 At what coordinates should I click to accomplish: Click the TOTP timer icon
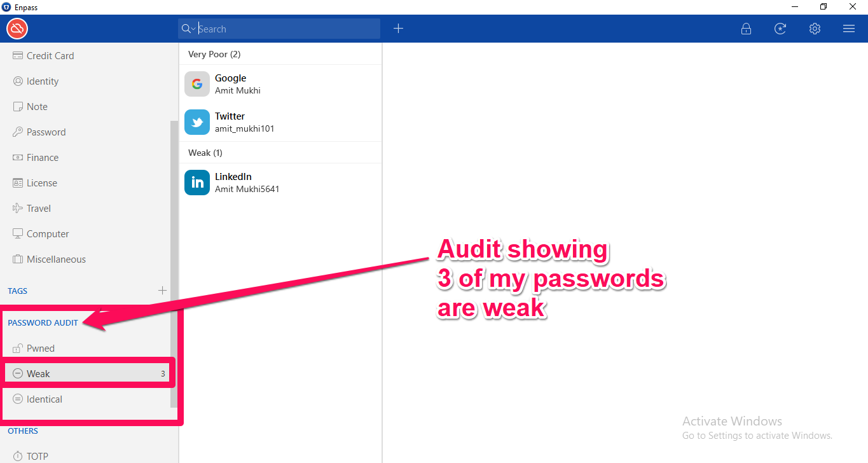[18, 456]
